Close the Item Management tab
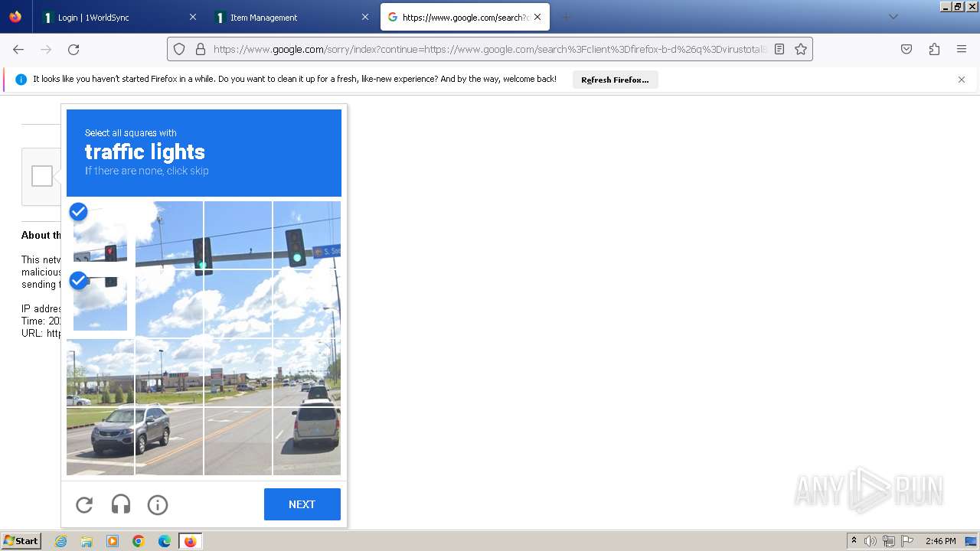This screenshot has height=551, width=980. pyautogui.click(x=365, y=17)
